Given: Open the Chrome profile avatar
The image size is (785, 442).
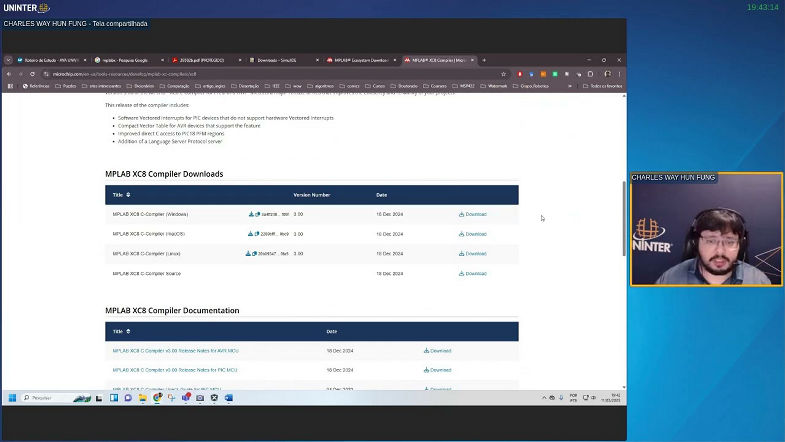Looking at the screenshot, I should [x=607, y=74].
